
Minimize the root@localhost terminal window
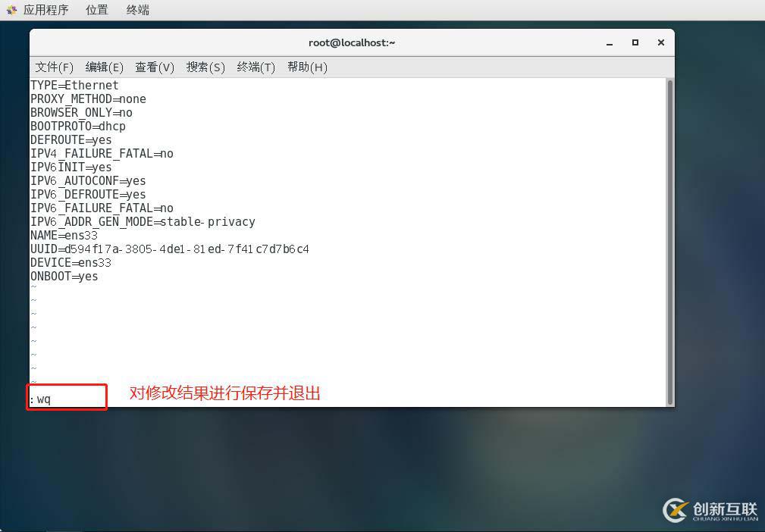610,43
